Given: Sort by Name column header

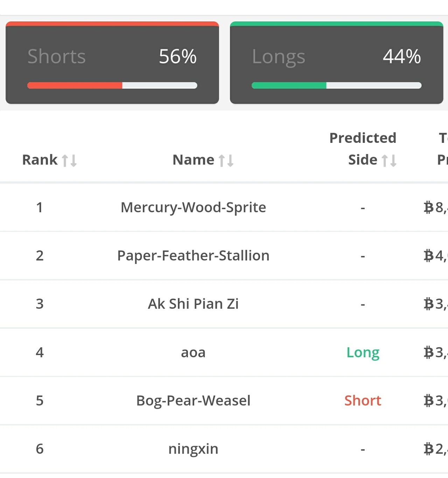Looking at the screenshot, I should [193, 160].
